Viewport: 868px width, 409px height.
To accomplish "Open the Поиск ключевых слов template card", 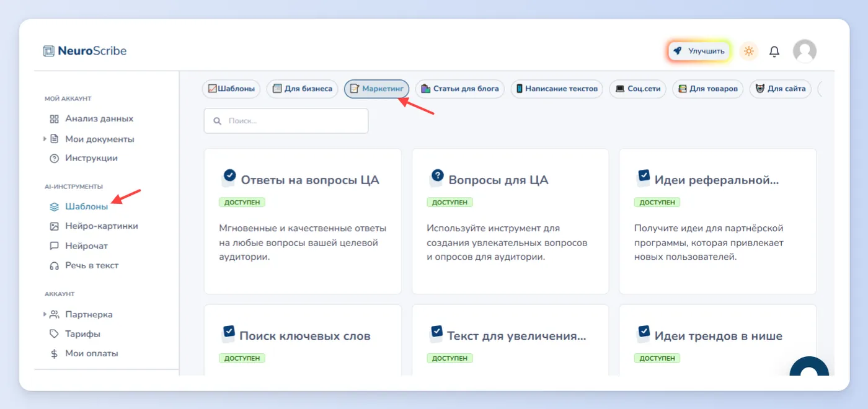I will pyautogui.click(x=303, y=340).
